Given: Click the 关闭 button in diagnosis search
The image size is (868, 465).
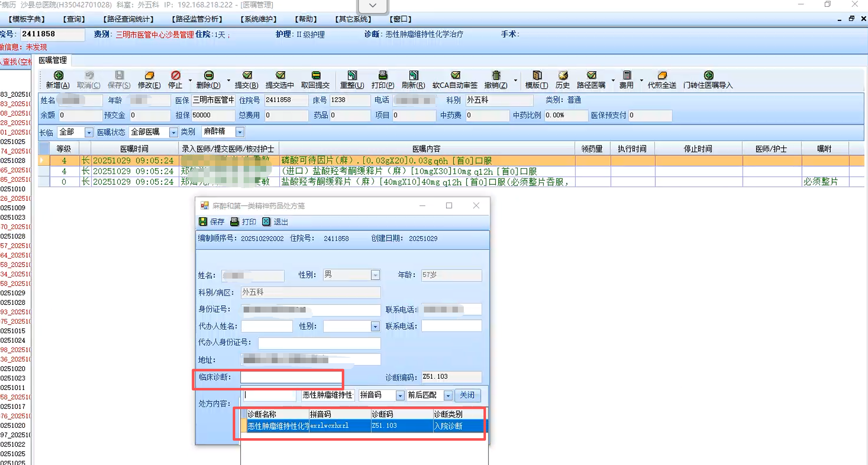Looking at the screenshot, I should [467, 395].
